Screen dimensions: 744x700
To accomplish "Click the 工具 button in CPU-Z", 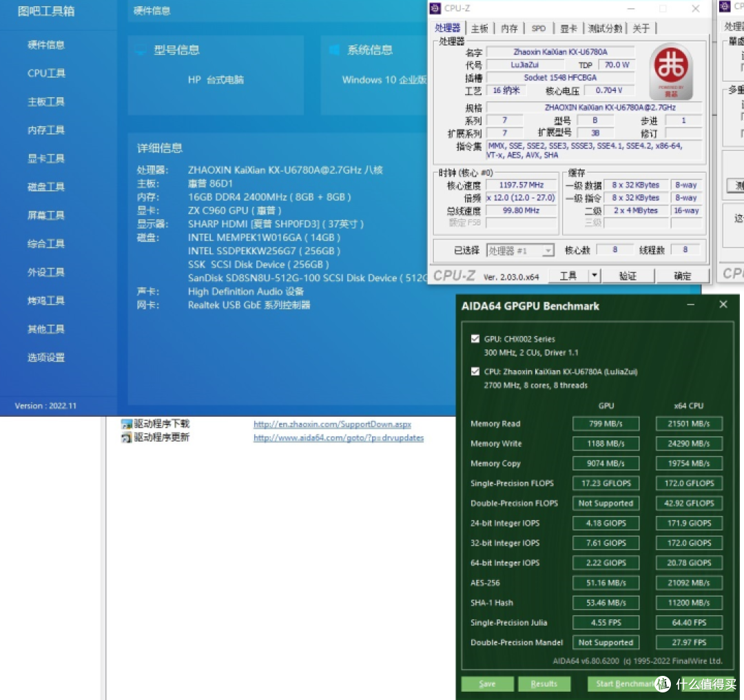I will 568,276.
